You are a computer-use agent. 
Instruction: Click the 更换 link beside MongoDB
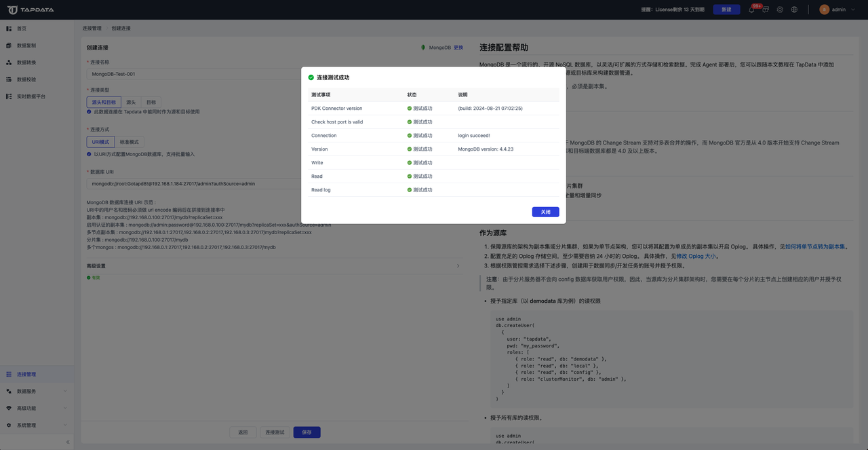click(458, 48)
